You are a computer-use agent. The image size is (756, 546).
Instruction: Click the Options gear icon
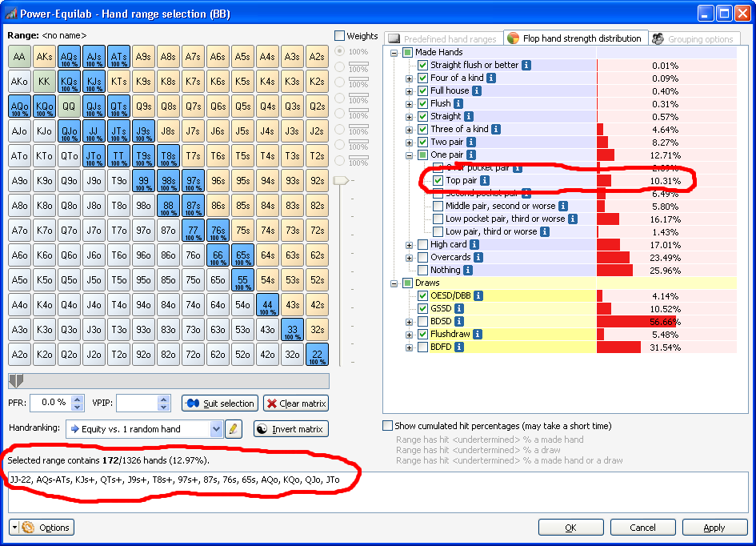(28, 528)
